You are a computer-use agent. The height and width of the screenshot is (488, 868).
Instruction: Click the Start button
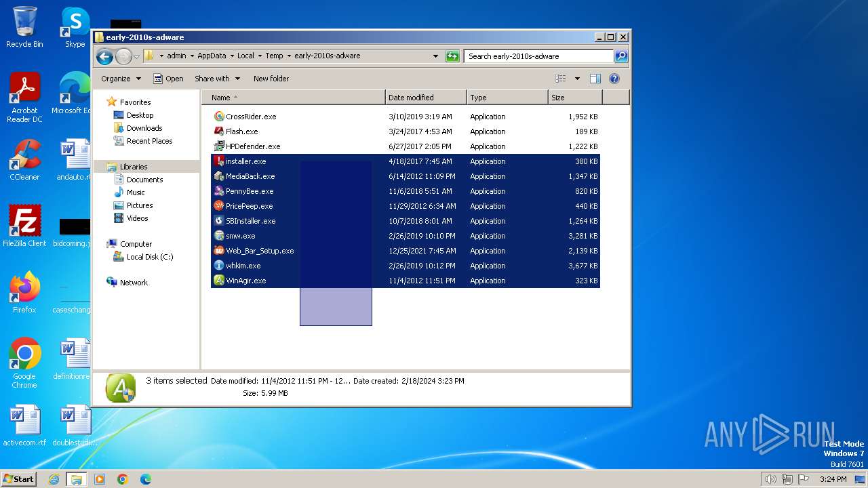18,479
